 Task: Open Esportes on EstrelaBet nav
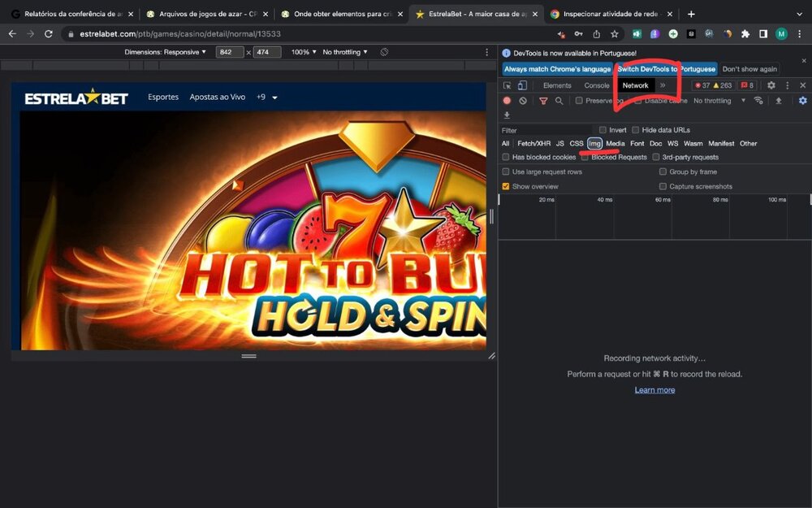tap(163, 97)
